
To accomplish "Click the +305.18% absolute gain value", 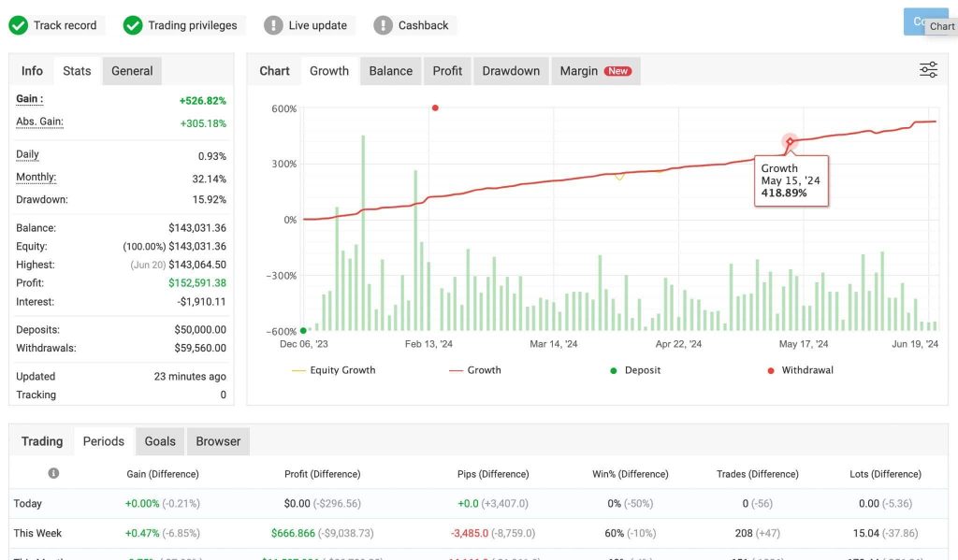I will [x=203, y=123].
